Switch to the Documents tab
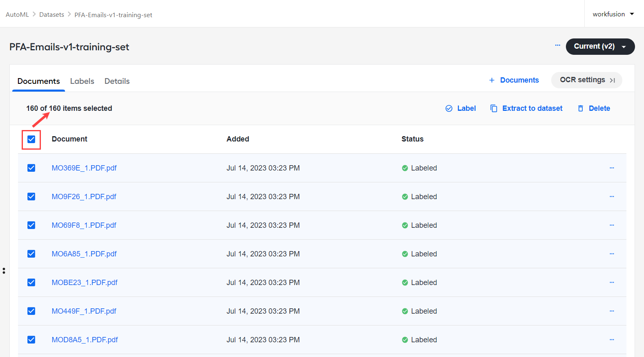 click(38, 81)
